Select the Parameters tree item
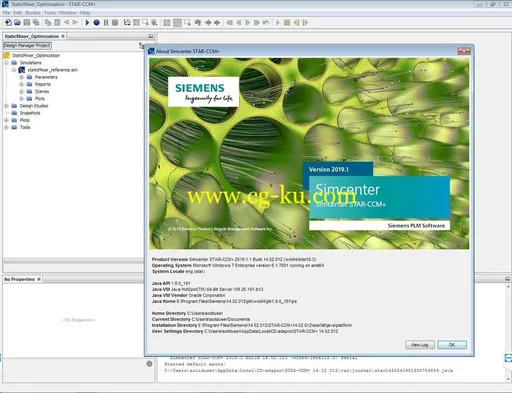This screenshot has width=512, height=393. pos(46,77)
